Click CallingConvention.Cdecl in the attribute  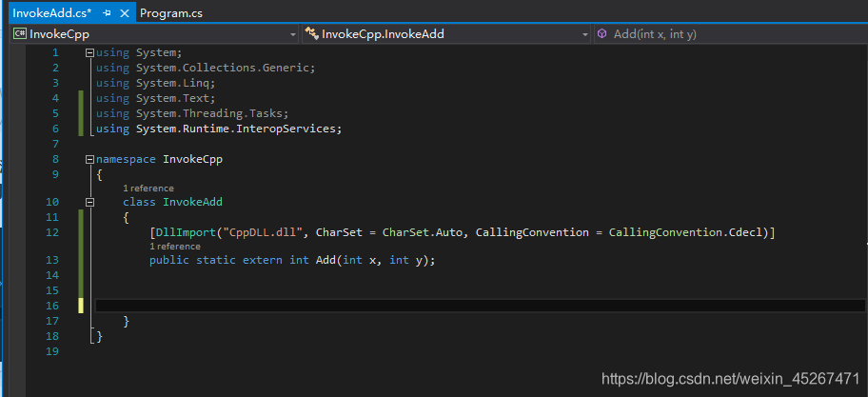click(688, 232)
